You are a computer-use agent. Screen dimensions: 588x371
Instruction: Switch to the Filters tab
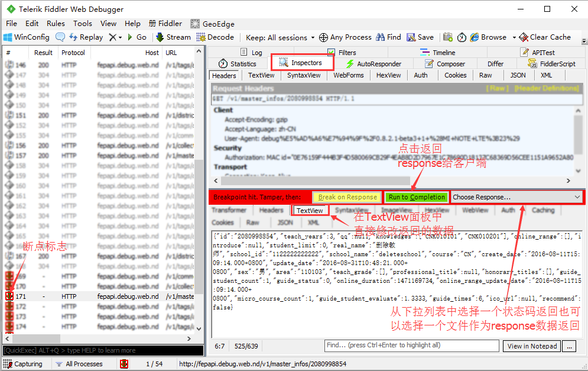[x=342, y=53]
